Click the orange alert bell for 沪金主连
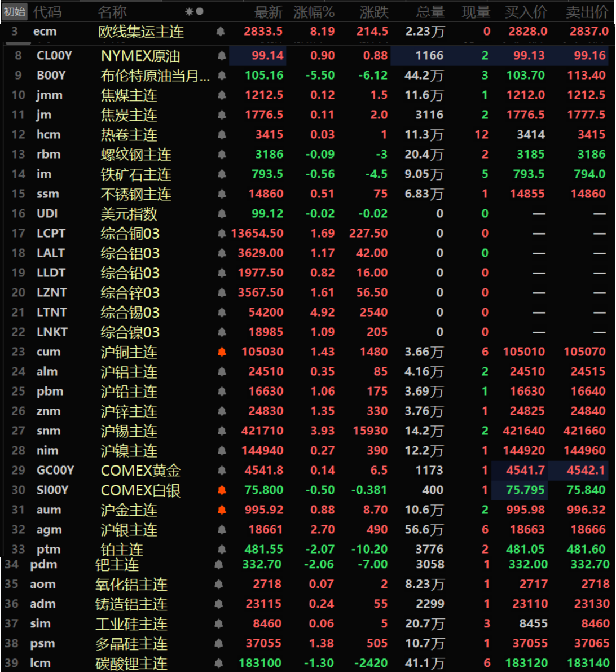 click(x=222, y=510)
